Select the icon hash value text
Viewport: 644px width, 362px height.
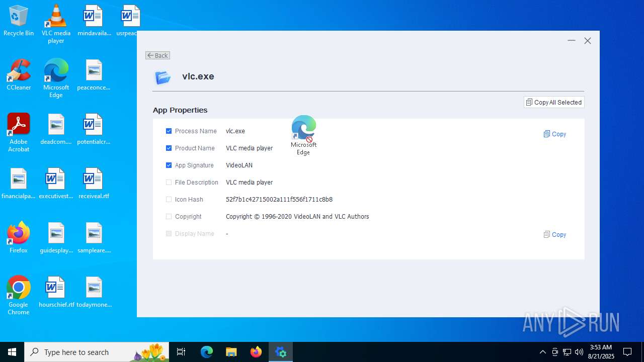(279, 200)
